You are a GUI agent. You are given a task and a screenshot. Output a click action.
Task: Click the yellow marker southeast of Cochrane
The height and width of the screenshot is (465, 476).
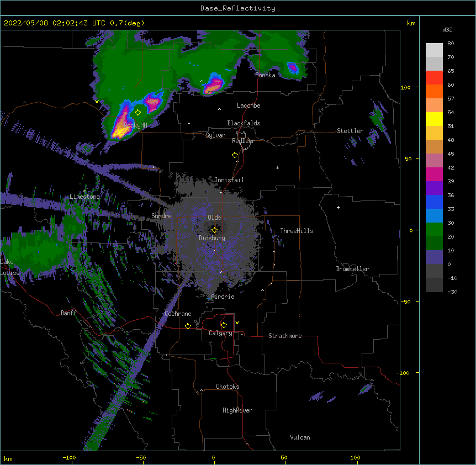(188, 326)
